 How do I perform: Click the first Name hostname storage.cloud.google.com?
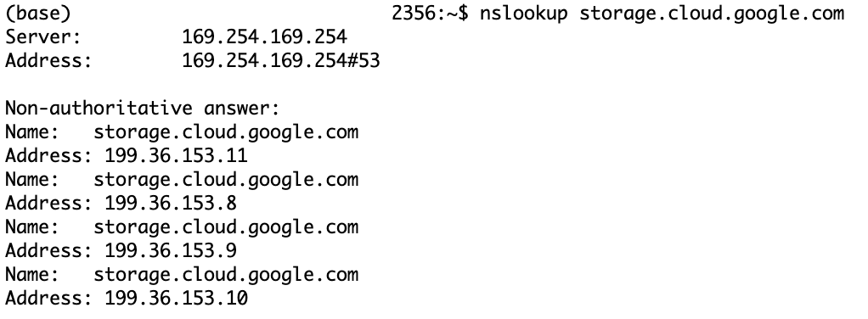pos(226,132)
